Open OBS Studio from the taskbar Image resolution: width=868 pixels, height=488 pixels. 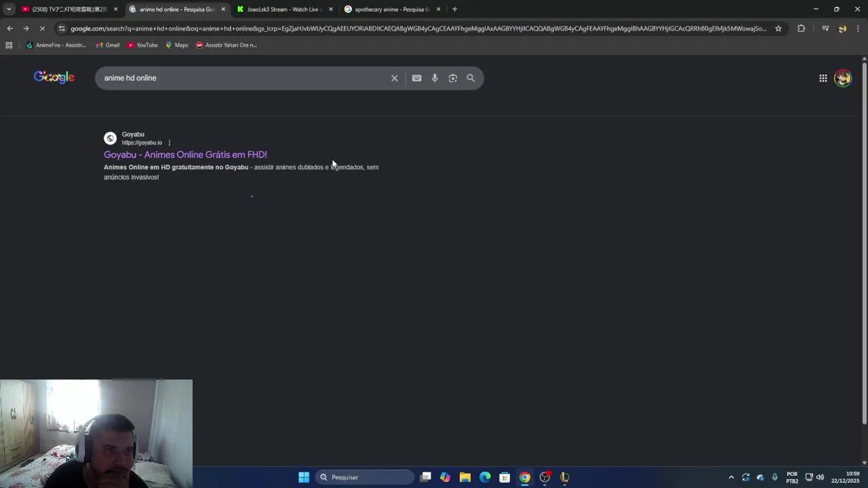coord(545,477)
